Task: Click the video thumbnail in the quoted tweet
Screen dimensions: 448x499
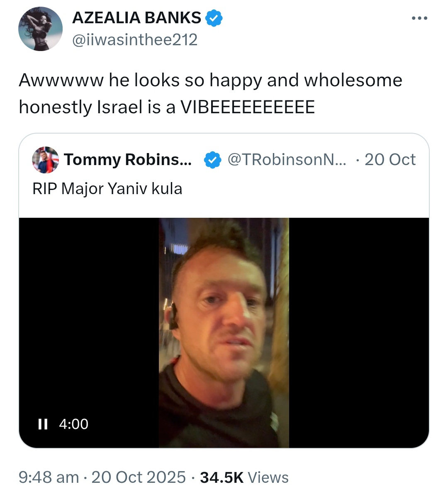Action: (x=224, y=333)
